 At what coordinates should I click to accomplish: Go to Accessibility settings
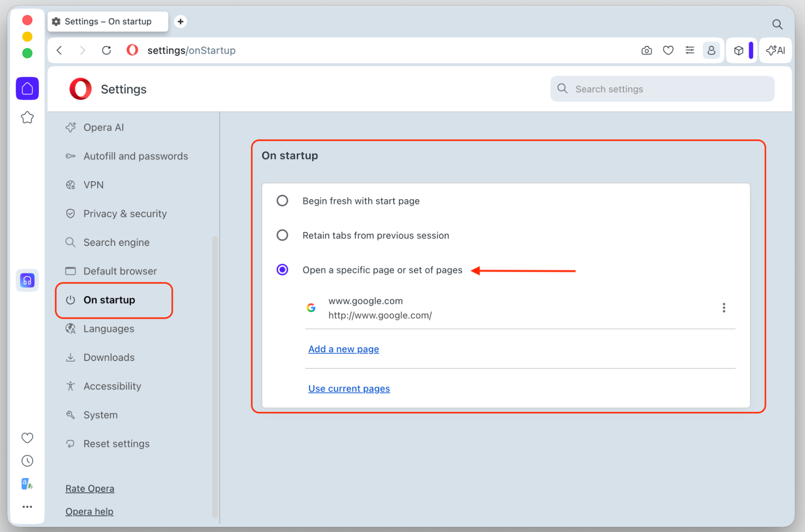click(x=103, y=386)
